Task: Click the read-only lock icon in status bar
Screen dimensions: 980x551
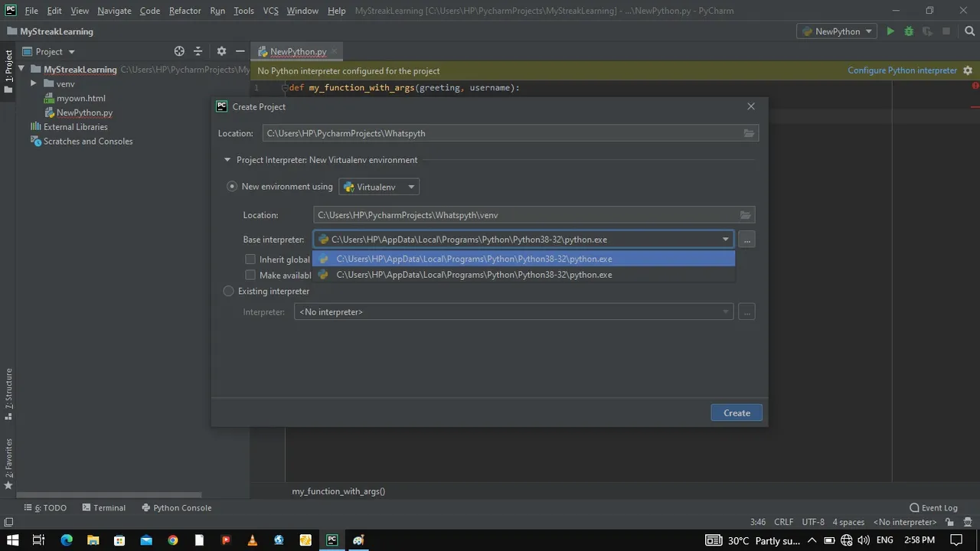Action: (x=949, y=522)
